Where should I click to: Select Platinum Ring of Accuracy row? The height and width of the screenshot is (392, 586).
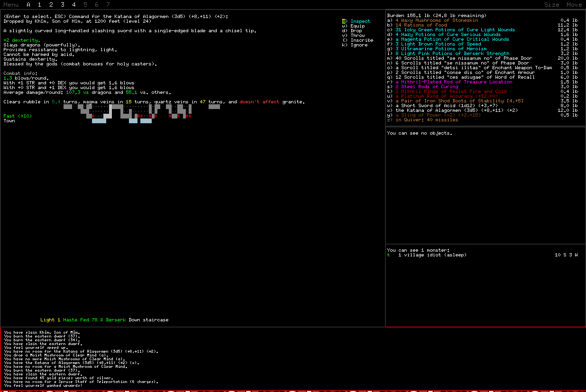482,96
